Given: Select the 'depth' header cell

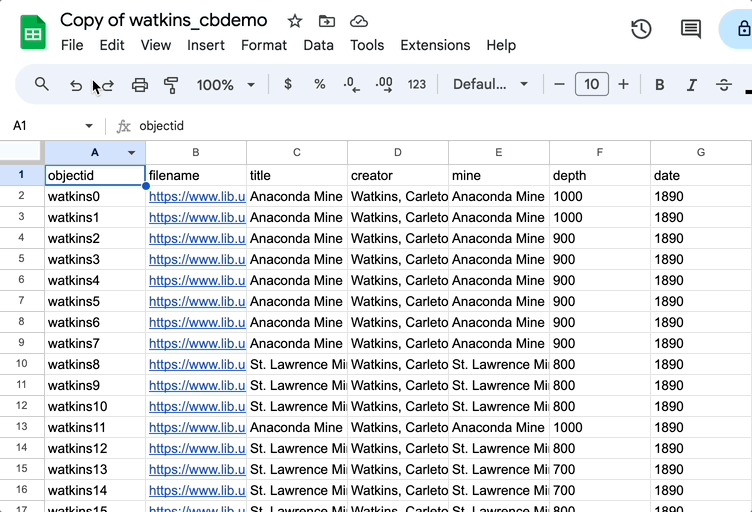Looking at the screenshot, I should point(599,175).
